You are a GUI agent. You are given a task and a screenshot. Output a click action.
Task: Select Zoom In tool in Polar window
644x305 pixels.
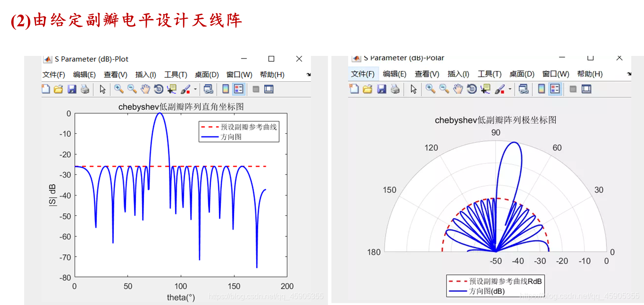tap(430, 89)
